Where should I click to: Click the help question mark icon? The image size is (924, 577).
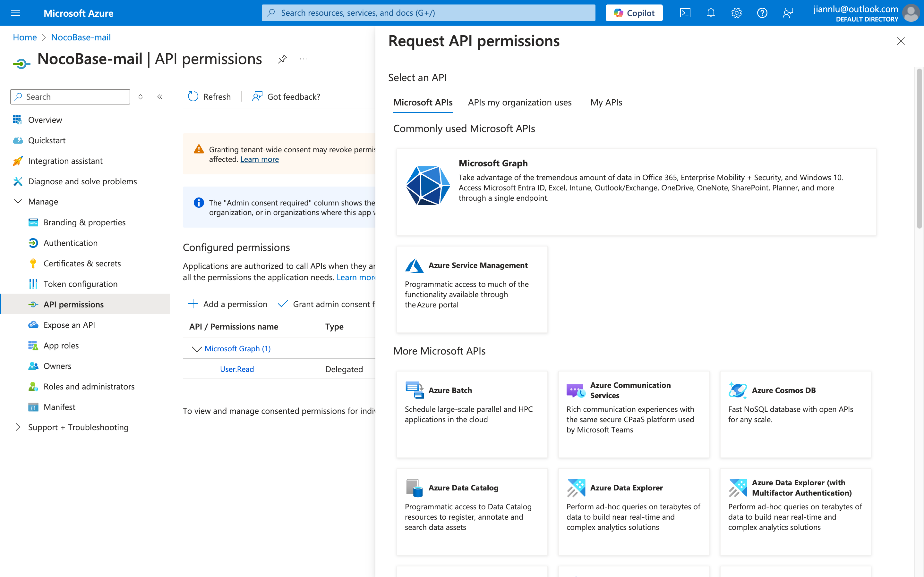tap(762, 13)
